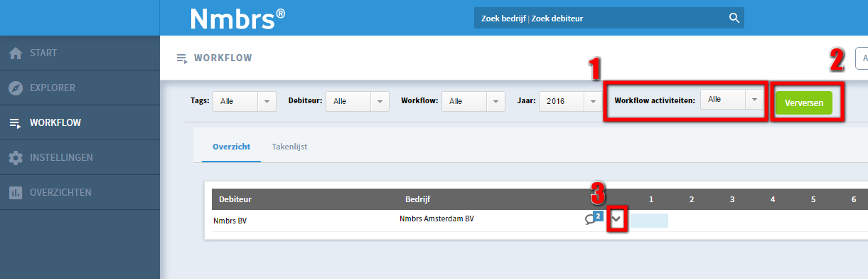Click the Start home icon in sidebar
The image size is (868, 279).
pos(16,53)
